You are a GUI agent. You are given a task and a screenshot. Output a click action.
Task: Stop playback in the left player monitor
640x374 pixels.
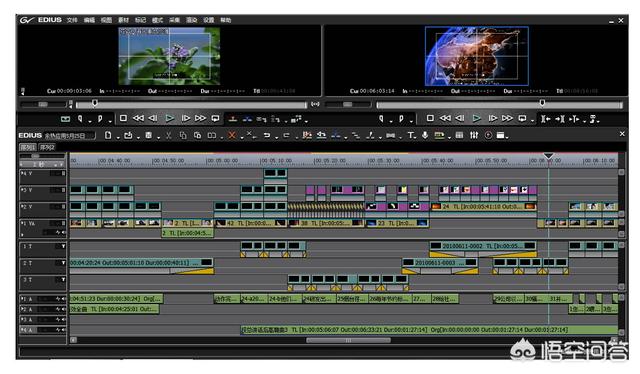point(123,118)
